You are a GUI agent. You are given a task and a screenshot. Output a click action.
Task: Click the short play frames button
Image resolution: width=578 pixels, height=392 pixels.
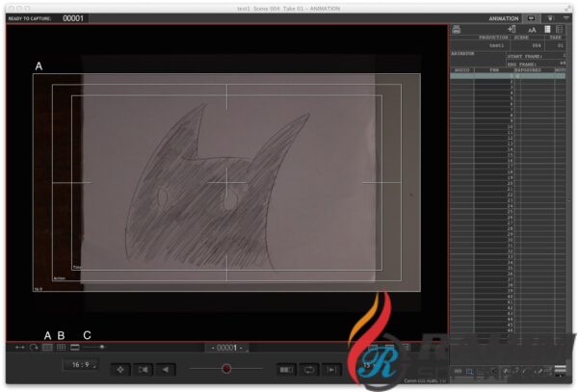tap(286, 370)
